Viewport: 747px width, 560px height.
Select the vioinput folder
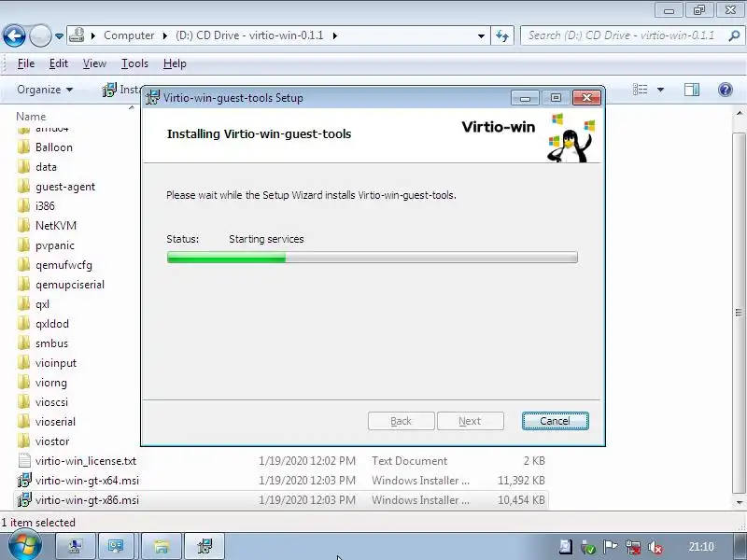pyautogui.click(x=56, y=363)
